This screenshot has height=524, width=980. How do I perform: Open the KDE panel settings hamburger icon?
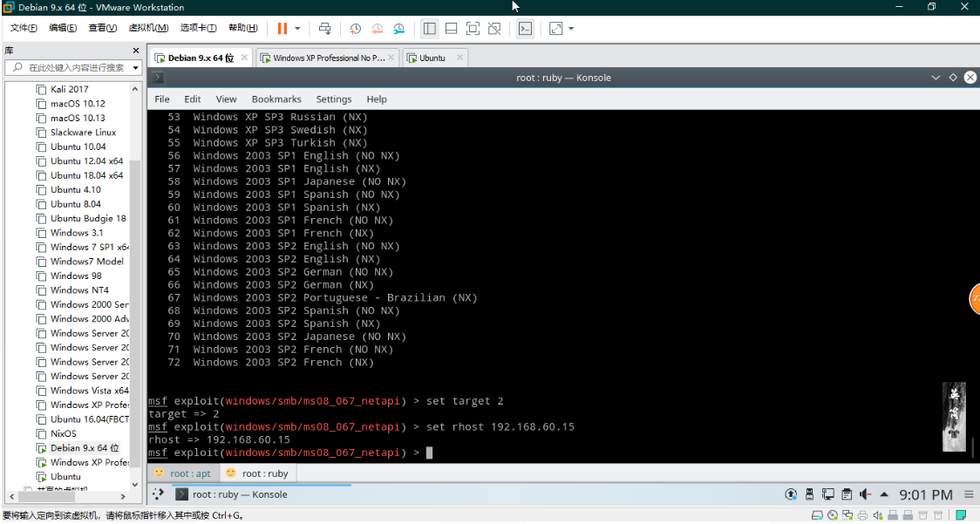point(969,494)
